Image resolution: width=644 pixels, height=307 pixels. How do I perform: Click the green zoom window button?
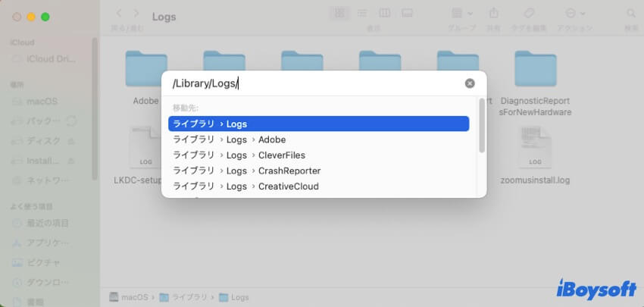tap(45, 17)
